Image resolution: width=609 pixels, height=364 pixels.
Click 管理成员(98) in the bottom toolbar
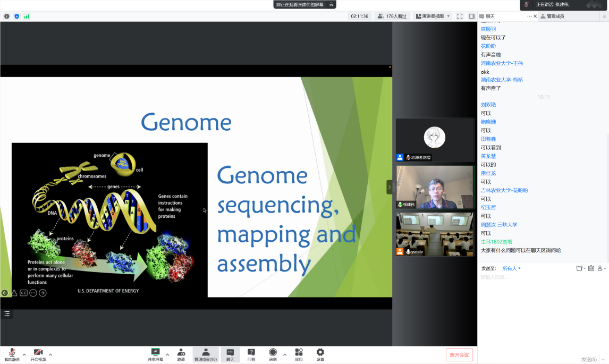(206, 354)
